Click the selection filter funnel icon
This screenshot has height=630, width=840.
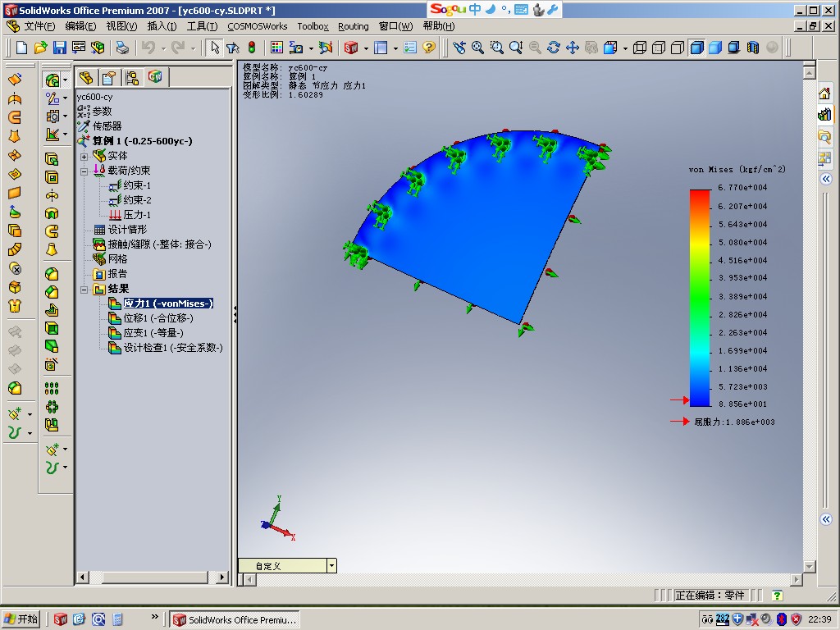(233, 48)
